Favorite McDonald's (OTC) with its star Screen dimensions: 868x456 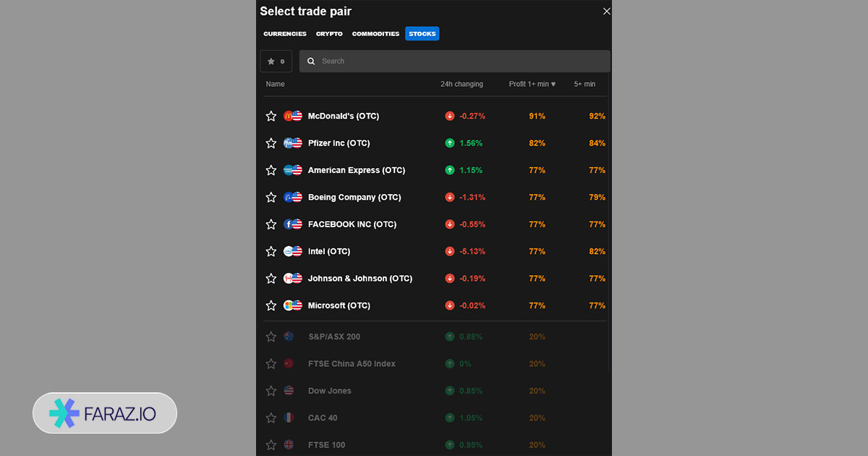point(271,116)
